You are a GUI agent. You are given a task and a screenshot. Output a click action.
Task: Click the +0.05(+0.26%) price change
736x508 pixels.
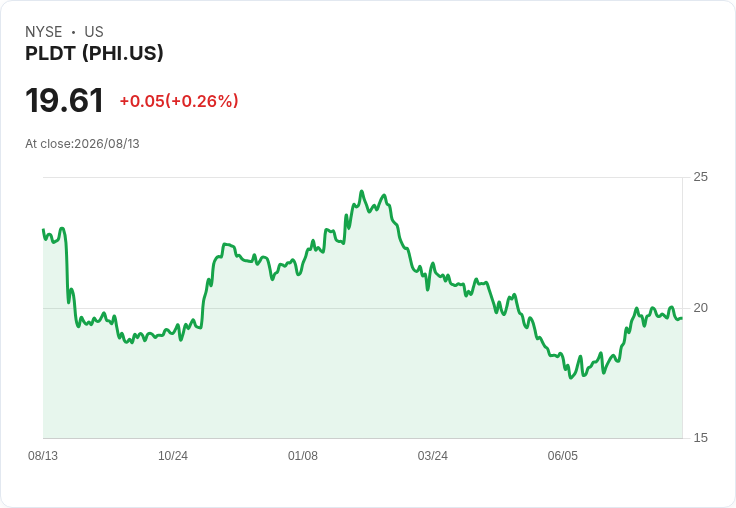tap(179, 101)
